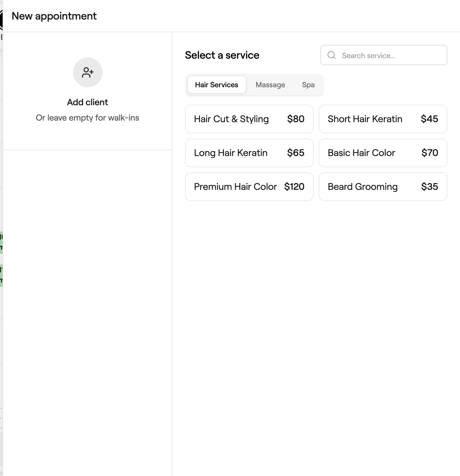Select Basic Hair Color service
Image resolution: width=460 pixels, height=476 pixels.
click(x=383, y=153)
